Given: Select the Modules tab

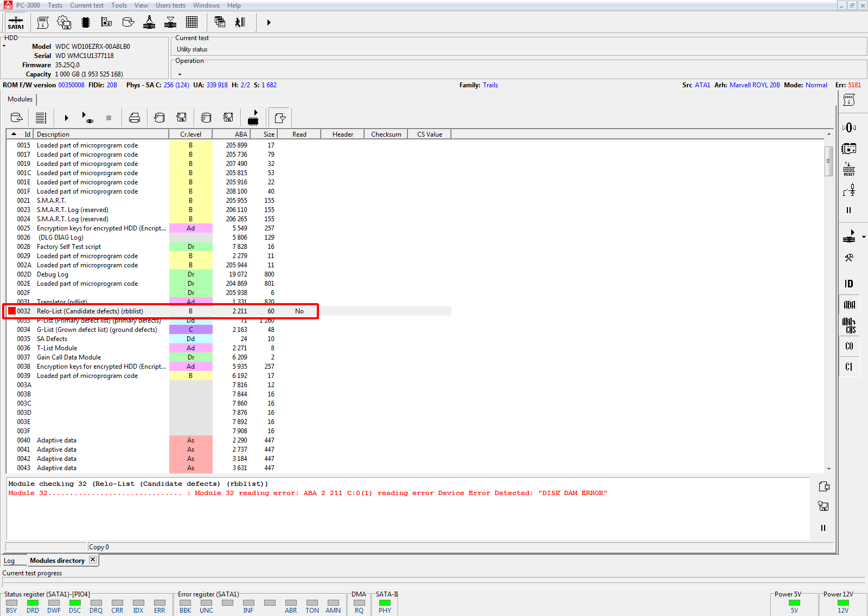Looking at the screenshot, I should 20,99.
